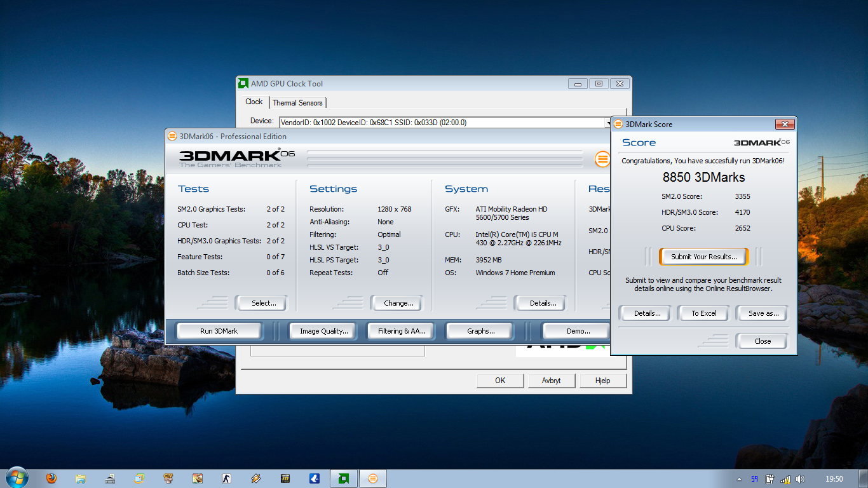Screen dimensions: 868x488
Task: Click the 19:50 taskbar clock
Action: coord(834,479)
